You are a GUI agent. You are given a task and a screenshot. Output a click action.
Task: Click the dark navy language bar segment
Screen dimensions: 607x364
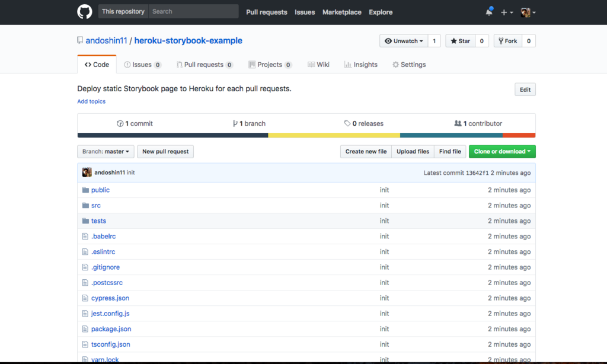172,135
